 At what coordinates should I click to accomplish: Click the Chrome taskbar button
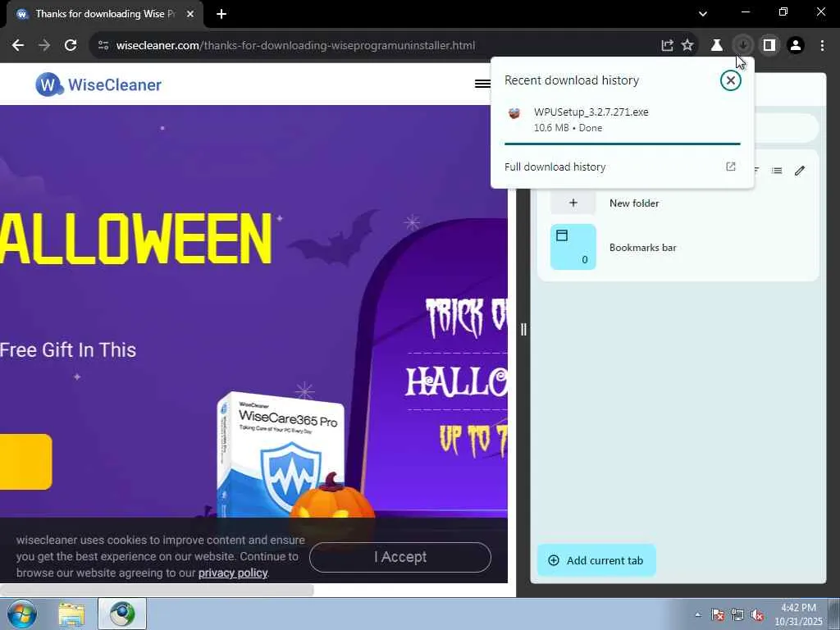pos(122,614)
